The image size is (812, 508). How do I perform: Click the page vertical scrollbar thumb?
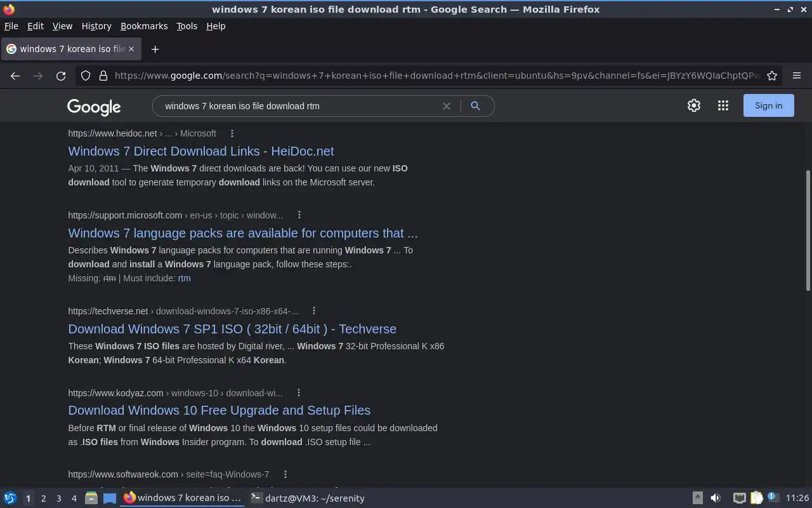[808, 229]
